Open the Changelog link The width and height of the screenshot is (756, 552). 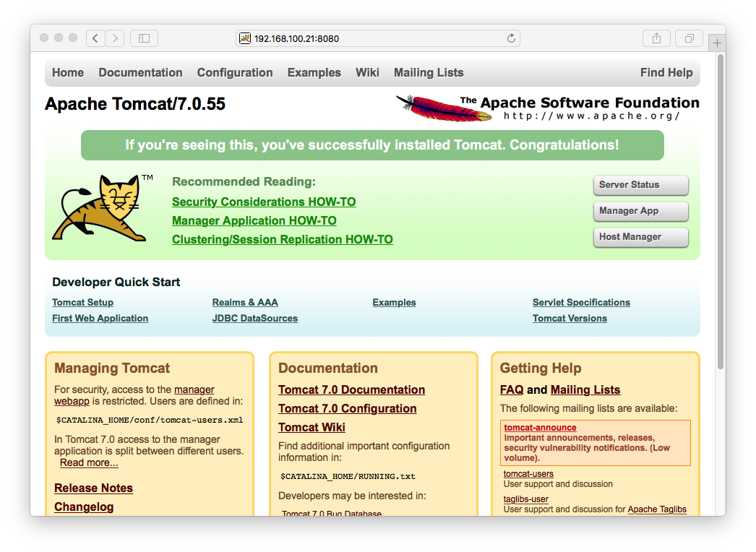(x=84, y=506)
